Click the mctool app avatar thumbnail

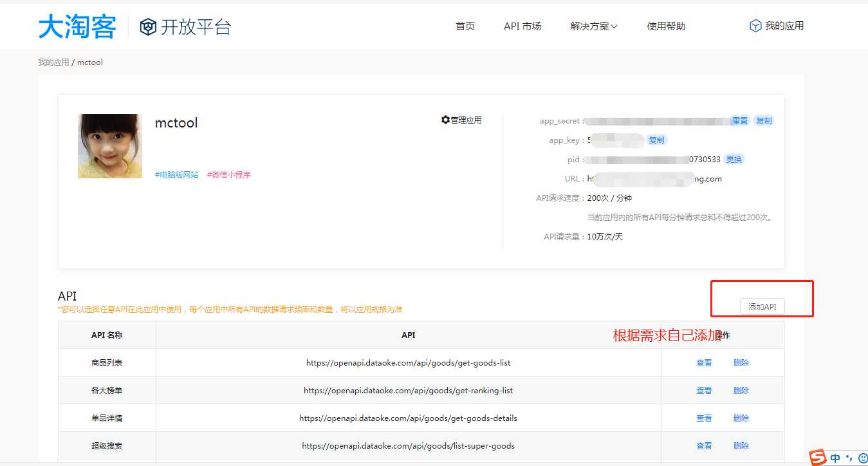(110, 146)
